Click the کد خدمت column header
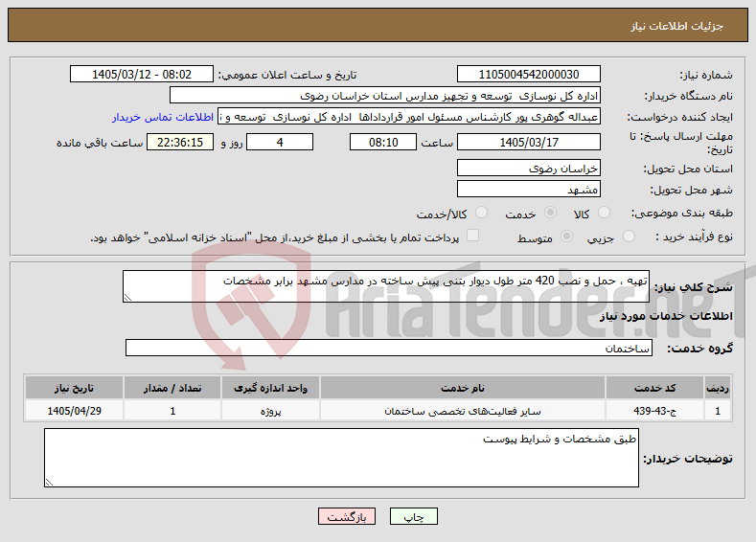This screenshot has height=542, width=756. (654, 388)
